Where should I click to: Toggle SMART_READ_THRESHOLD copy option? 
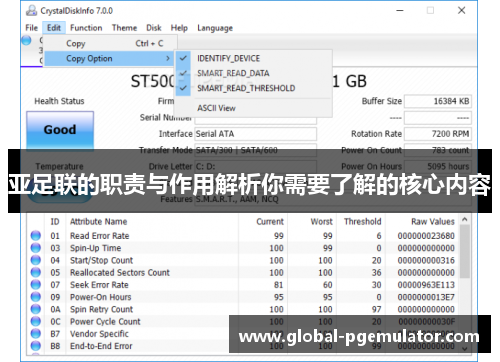(253, 88)
